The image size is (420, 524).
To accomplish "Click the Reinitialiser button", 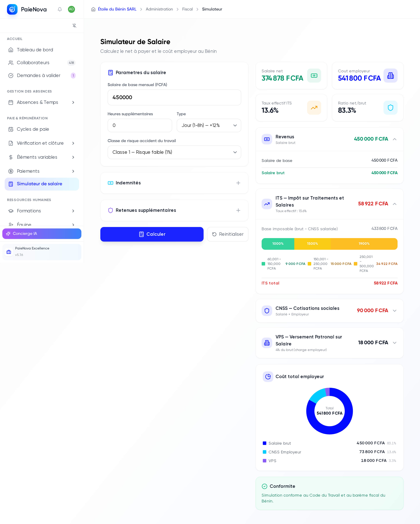I will [x=228, y=234].
